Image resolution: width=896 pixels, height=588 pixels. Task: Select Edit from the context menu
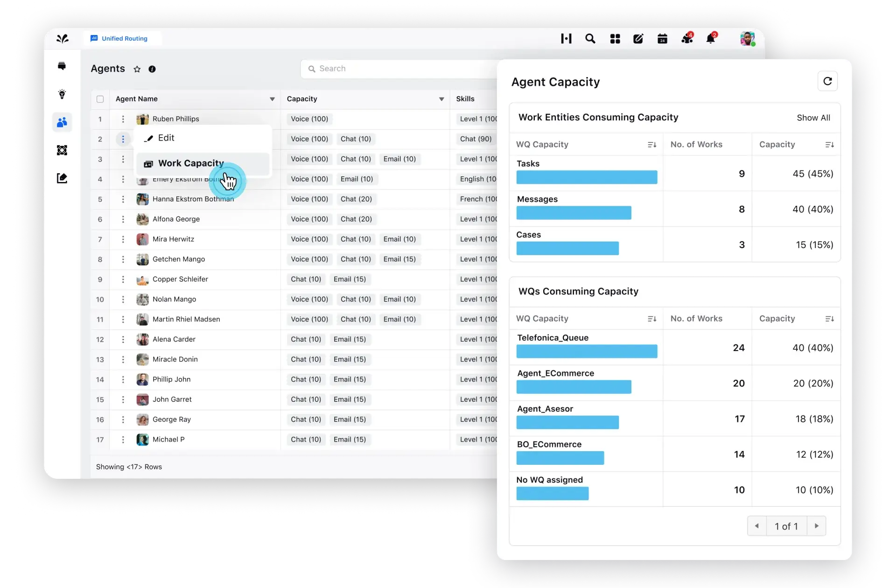coord(166,137)
